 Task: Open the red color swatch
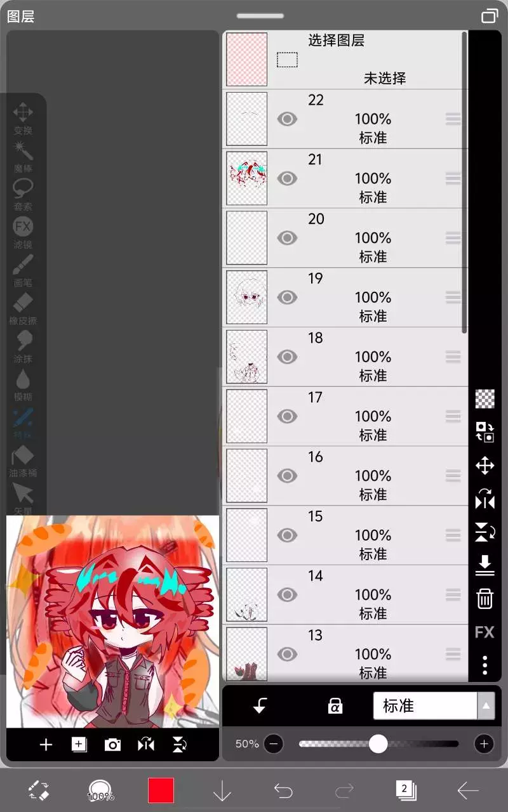161,790
